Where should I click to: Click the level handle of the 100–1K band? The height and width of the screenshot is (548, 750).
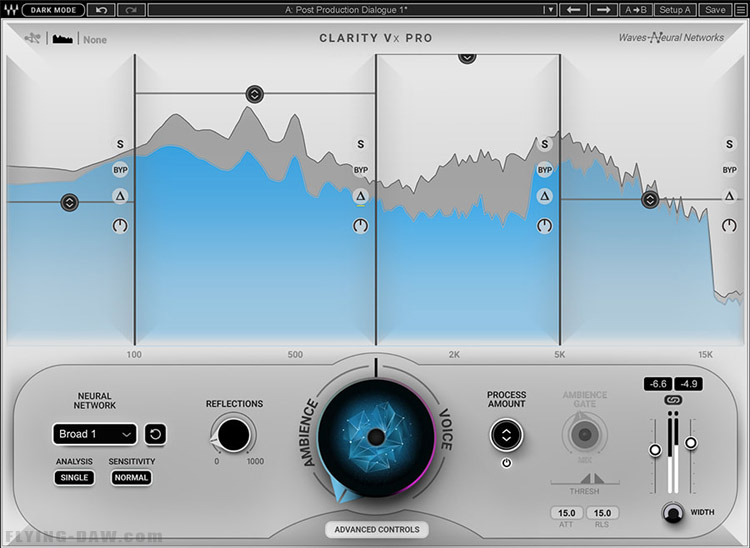point(254,94)
